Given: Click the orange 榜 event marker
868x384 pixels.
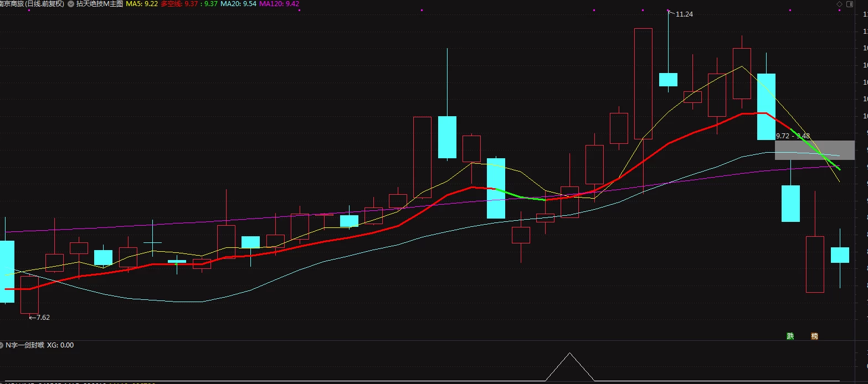Looking at the screenshot, I should click(815, 336).
